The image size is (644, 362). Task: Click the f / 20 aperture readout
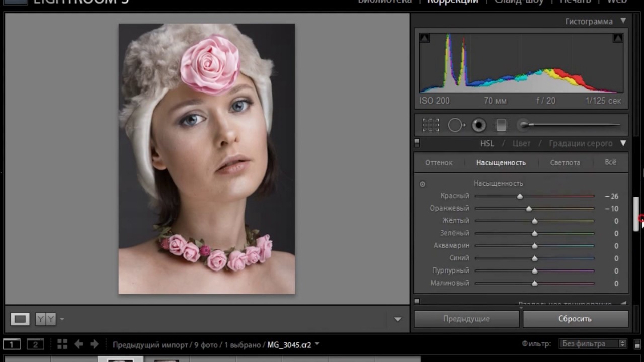pyautogui.click(x=546, y=101)
